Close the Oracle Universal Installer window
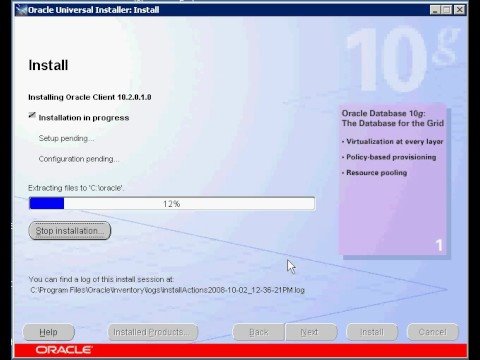 (x=459, y=10)
